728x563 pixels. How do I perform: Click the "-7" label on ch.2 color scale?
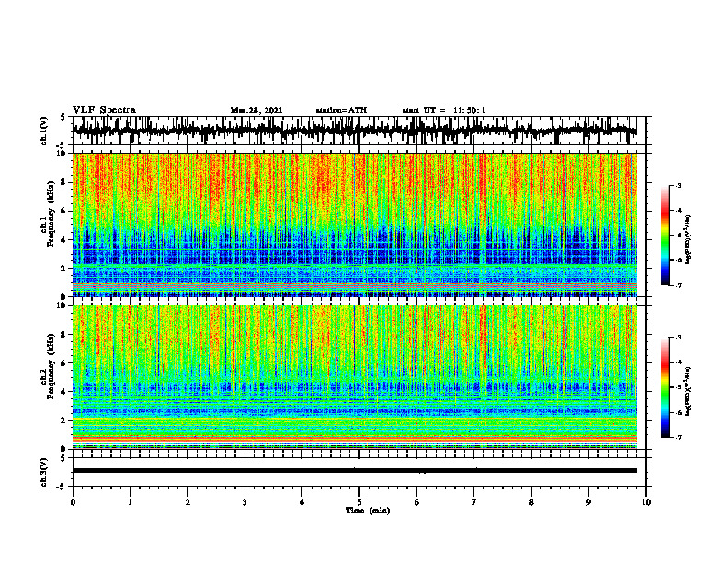point(678,437)
